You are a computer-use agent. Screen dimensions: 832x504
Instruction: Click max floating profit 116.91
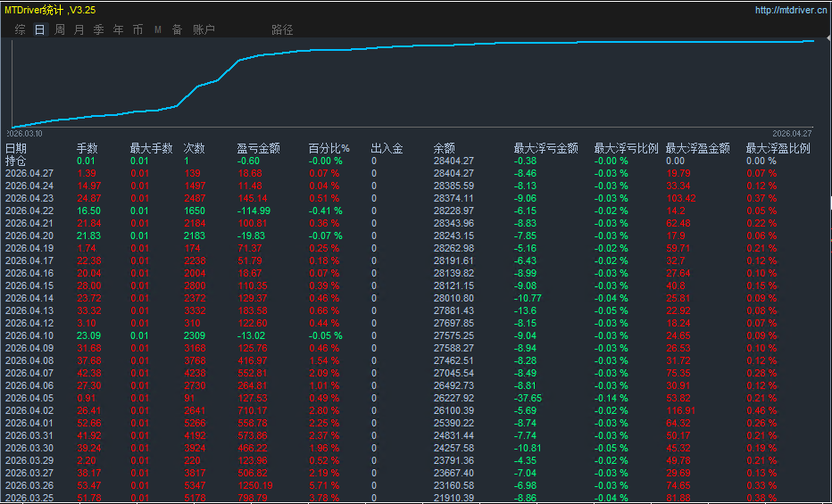click(681, 410)
